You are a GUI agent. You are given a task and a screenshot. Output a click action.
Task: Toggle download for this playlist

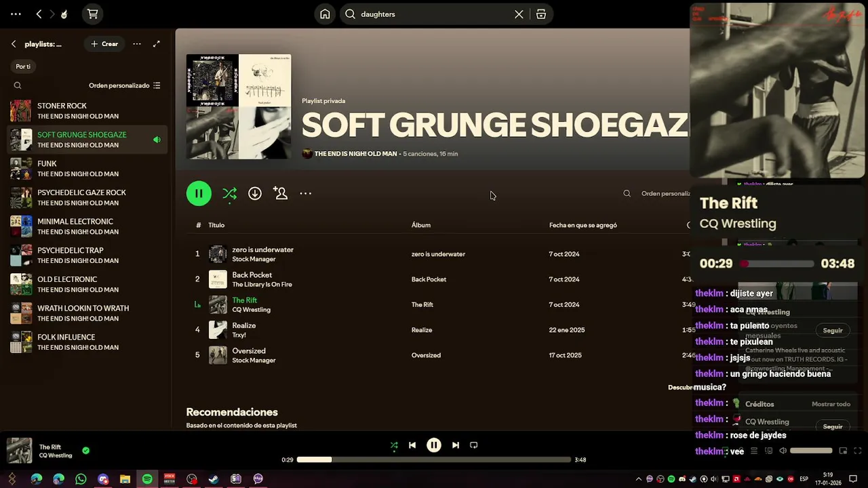(x=255, y=193)
